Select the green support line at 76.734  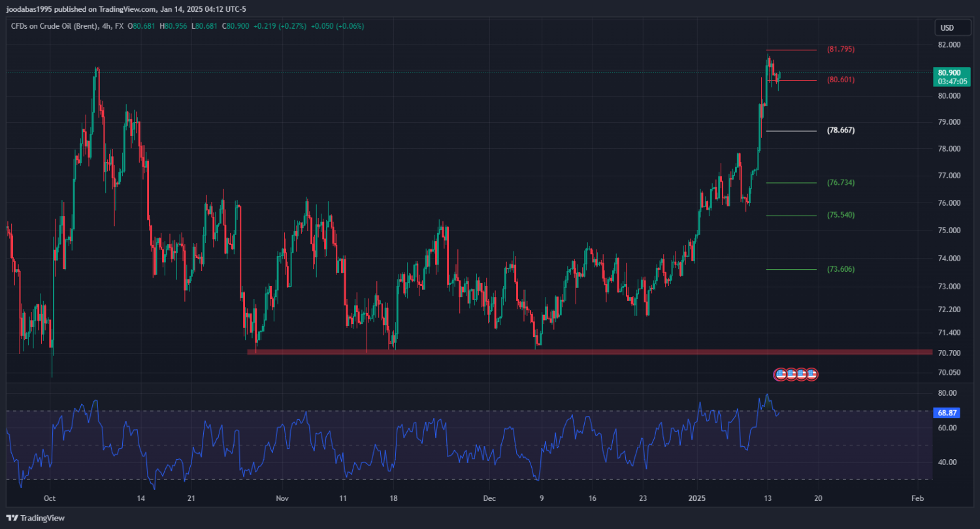click(791, 183)
